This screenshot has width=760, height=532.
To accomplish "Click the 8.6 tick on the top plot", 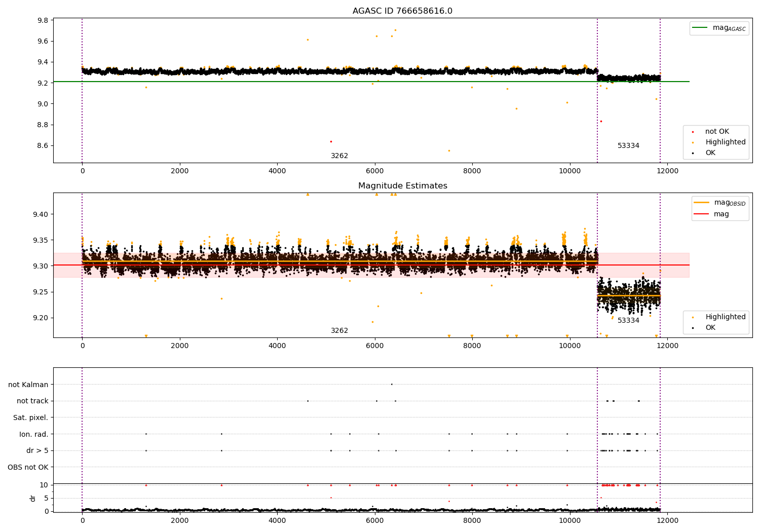I will [x=43, y=146].
